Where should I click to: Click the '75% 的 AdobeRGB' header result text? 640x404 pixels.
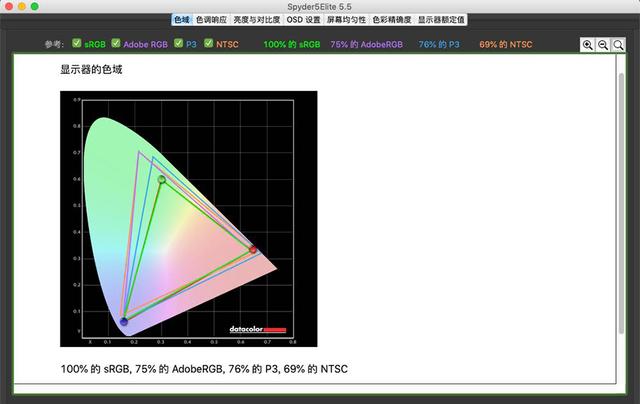click(367, 44)
